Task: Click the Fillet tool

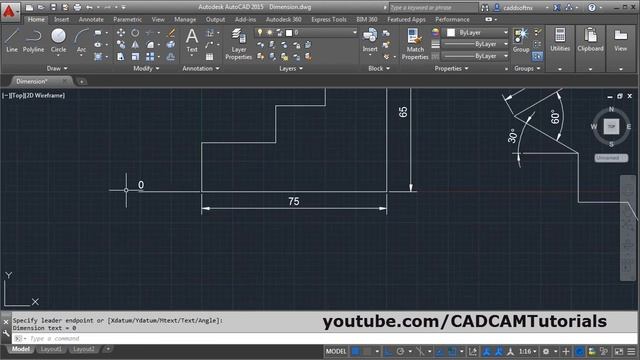Action: coord(151,44)
